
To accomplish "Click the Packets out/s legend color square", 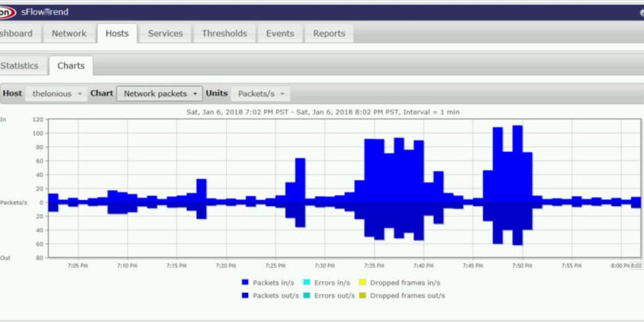I will point(245,296).
